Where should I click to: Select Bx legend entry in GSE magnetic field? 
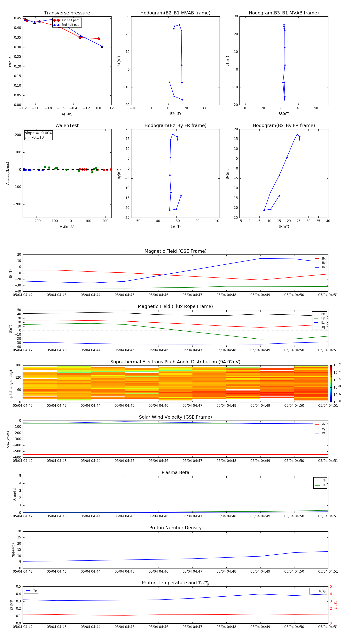click(320, 259)
